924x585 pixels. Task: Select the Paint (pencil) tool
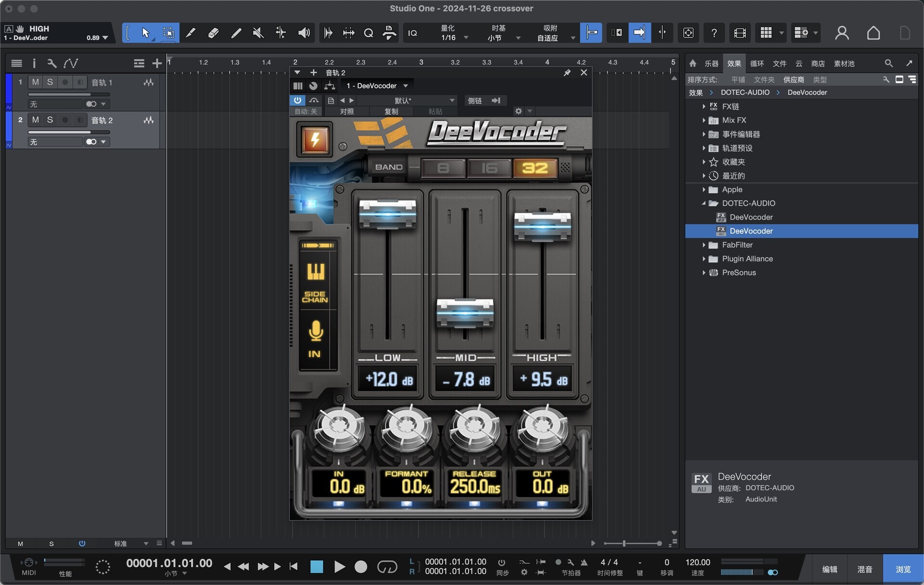[236, 33]
